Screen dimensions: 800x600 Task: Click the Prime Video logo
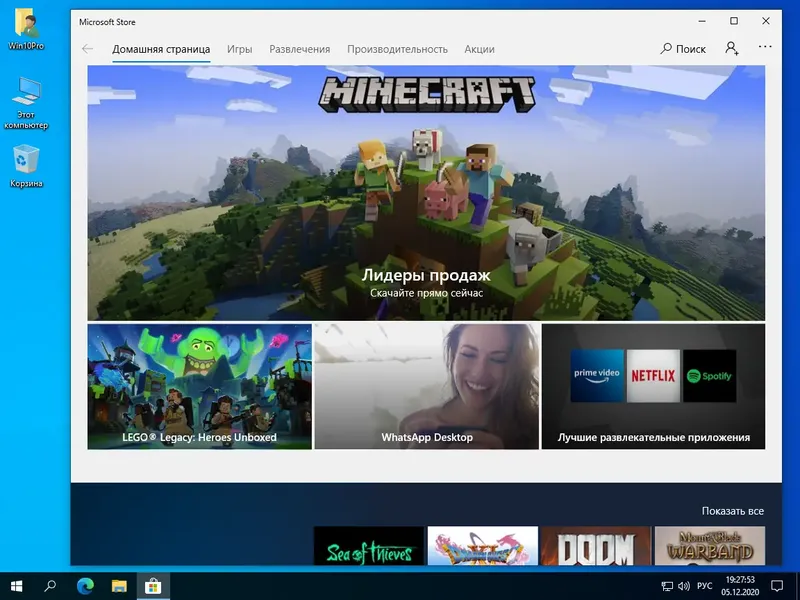(597, 376)
